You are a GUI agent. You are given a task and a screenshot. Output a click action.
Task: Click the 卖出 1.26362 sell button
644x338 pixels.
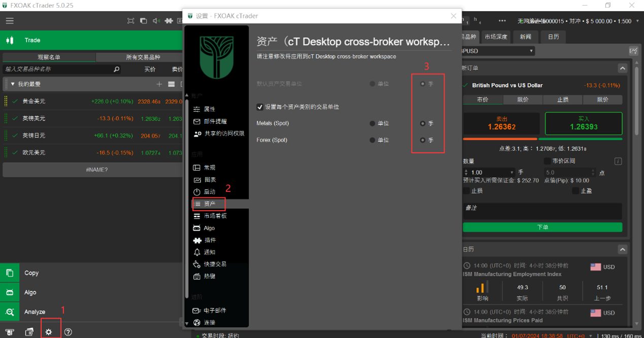point(500,123)
